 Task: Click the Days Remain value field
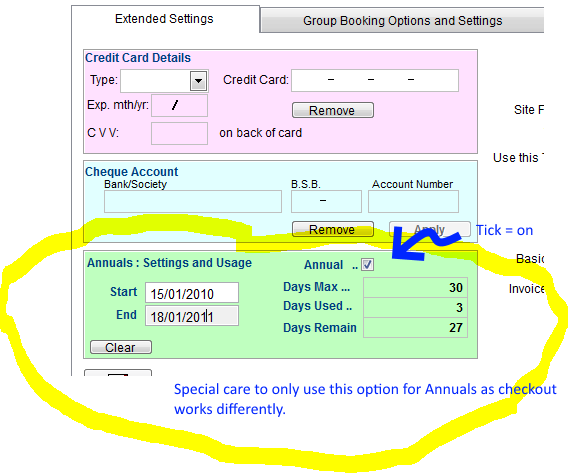[x=415, y=328]
